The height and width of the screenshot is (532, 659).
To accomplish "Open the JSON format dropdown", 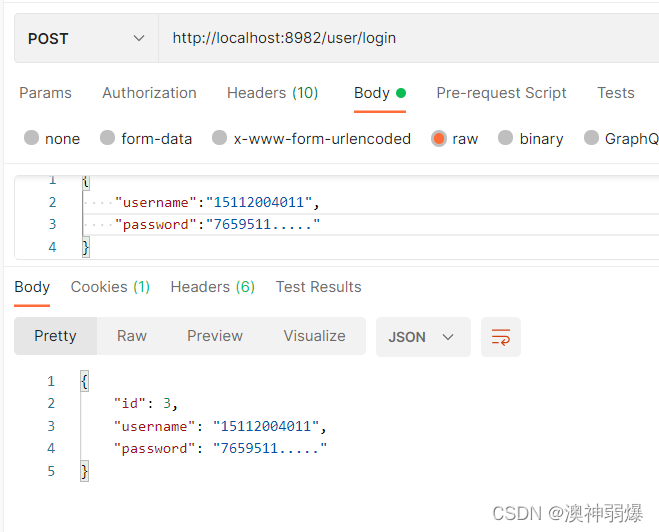I will pos(423,337).
